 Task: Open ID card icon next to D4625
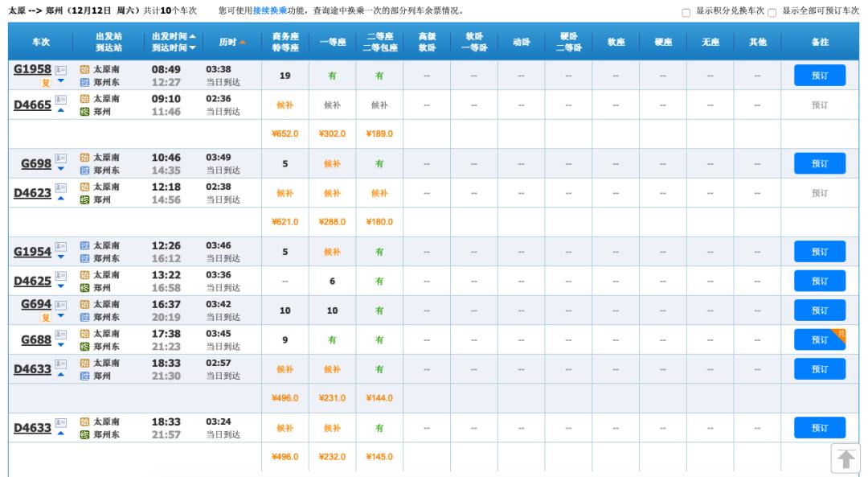[61, 275]
